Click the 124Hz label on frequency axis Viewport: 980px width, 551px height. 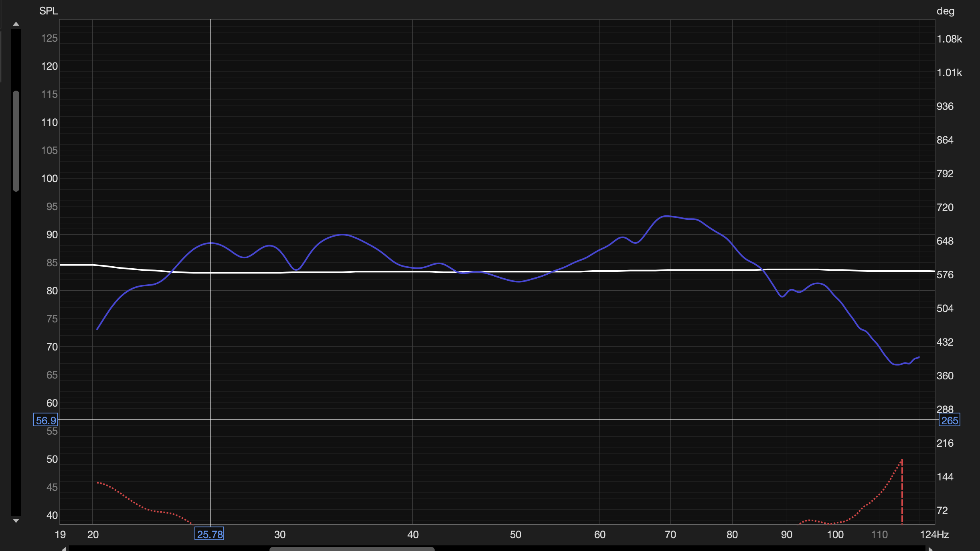point(934,535)
